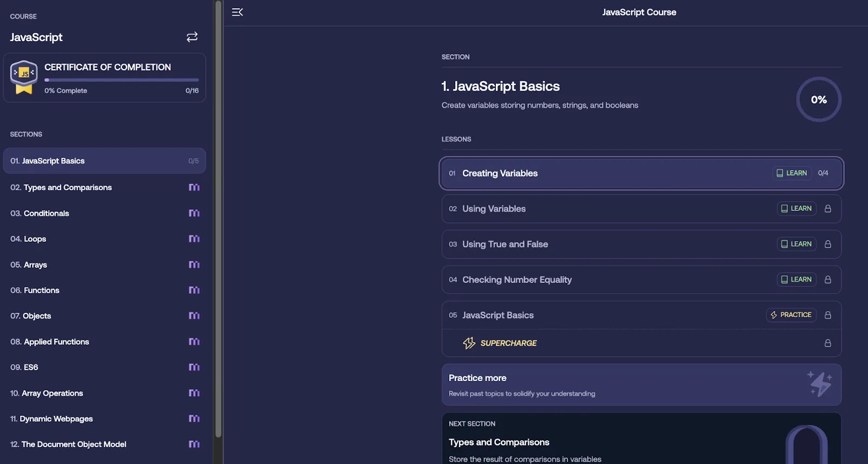
Task: Open the Creating Variables lesson
Action: tap(641, 173)
